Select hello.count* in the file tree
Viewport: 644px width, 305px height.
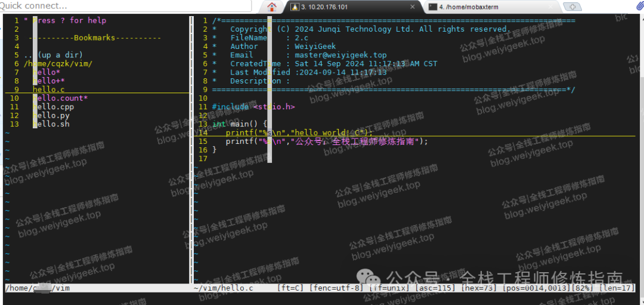[60, 98]
